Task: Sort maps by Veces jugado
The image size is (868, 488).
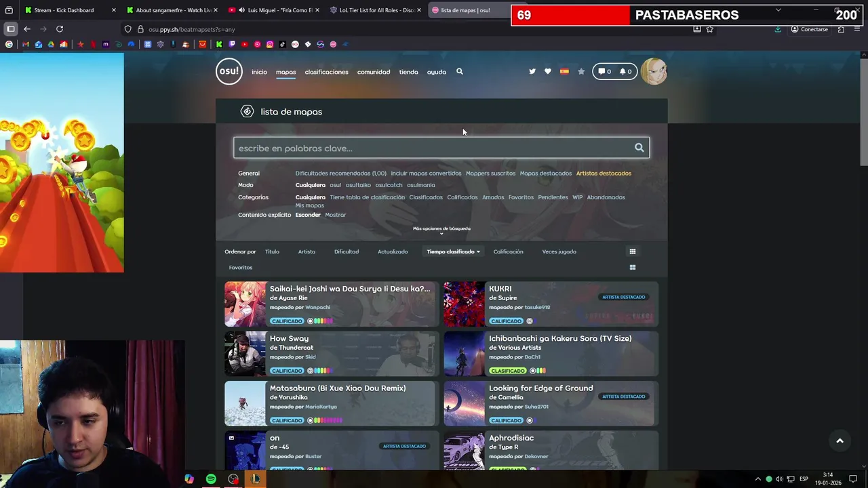Action: (x=559, y=251)
